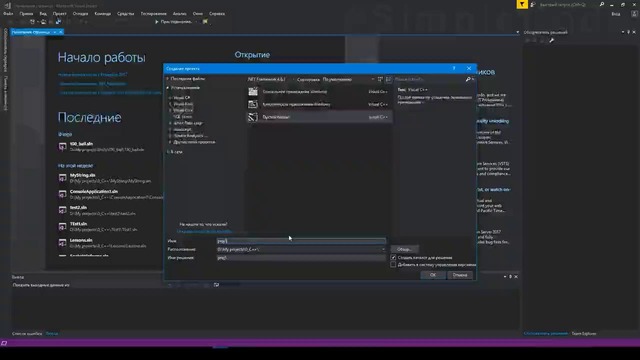This screenshot has height=360, width=640.
Task: Click the project name input field
Action: [301, 241]
